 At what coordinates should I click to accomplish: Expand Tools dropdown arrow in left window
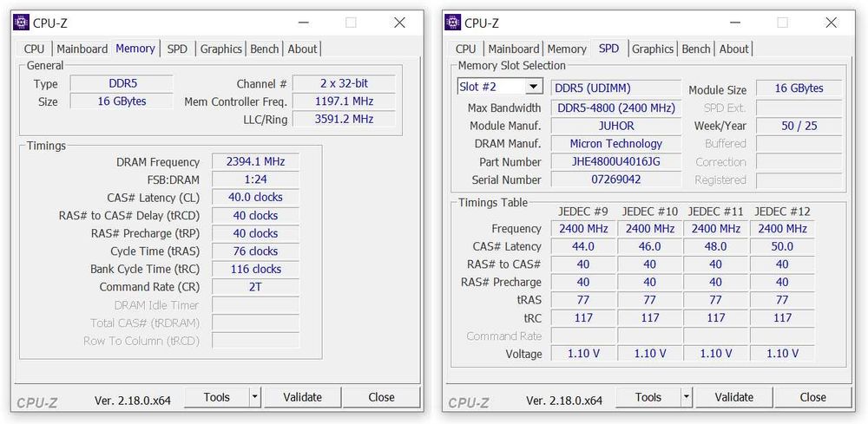click(x=254, y=397)
